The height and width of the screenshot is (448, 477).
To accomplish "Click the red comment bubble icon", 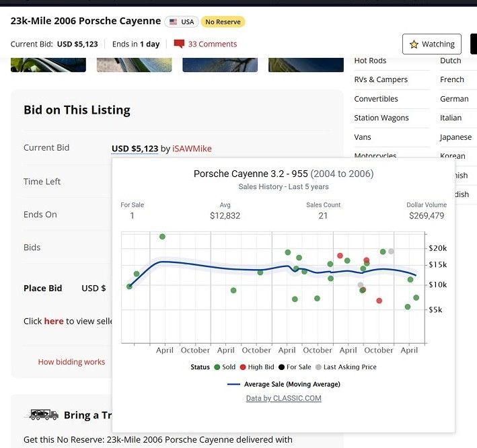I will click(179, 44).
